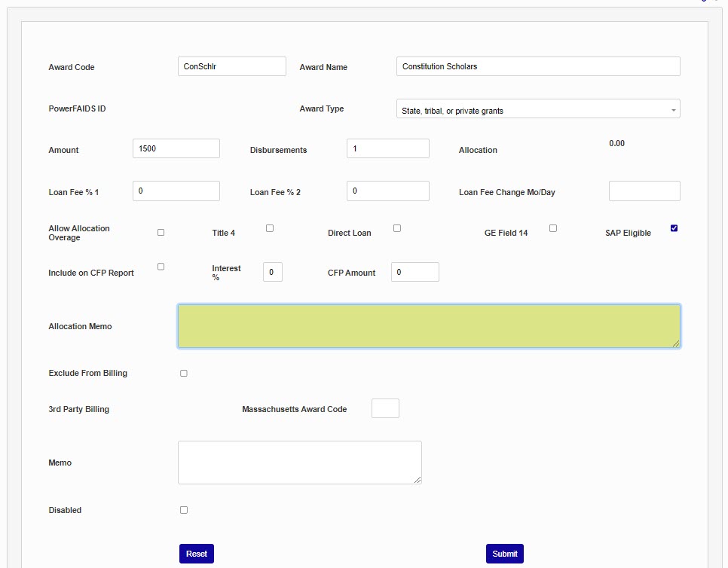Select the Amount field

tap(176, 148)
